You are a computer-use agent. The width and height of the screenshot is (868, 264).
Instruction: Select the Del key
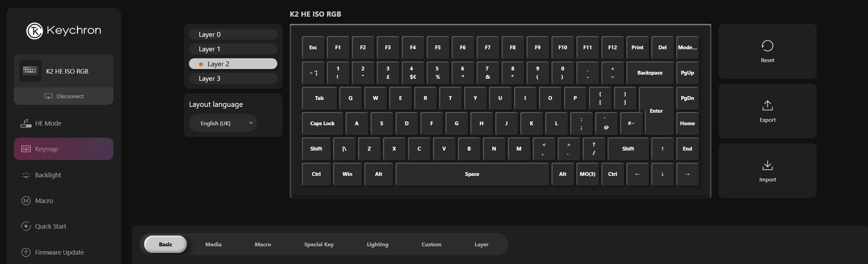coord(662,47)
